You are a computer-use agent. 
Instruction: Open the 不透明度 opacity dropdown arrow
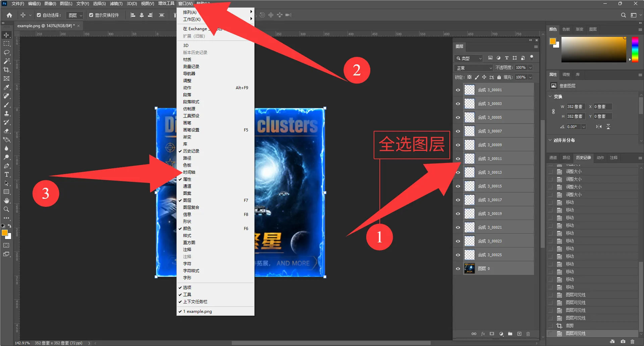531,67
